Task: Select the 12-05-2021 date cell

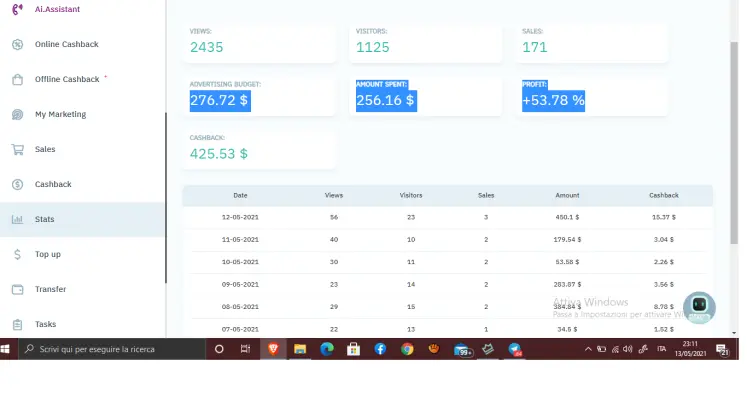Action: (x=240, y=217)
